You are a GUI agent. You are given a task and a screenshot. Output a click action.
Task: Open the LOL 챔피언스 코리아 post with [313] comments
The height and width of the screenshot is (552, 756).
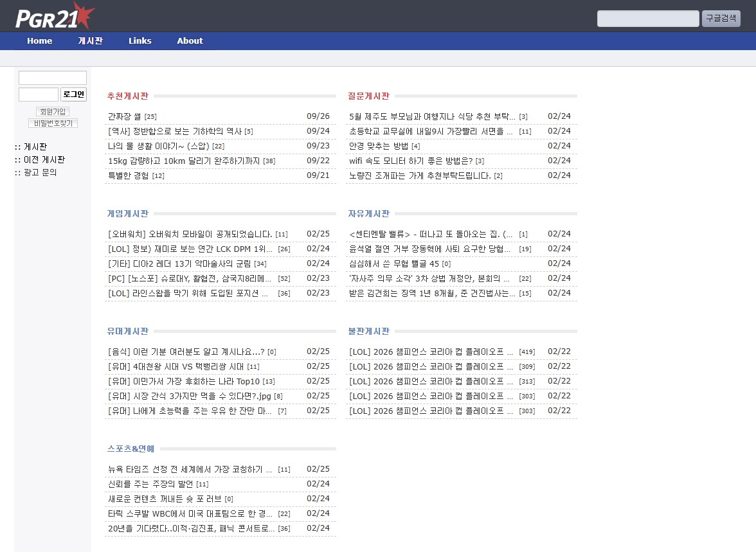431,381
